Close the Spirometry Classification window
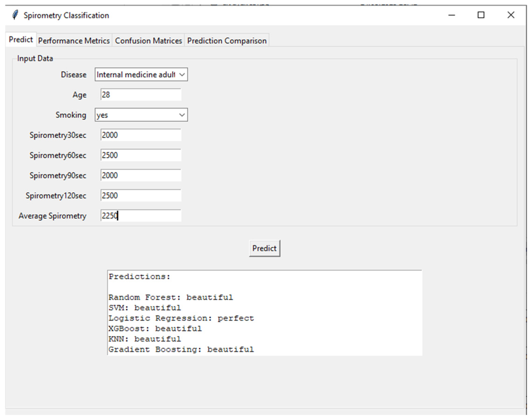This screenshot has height=420, width=531. pyautogui.click(x=511, y=15)
